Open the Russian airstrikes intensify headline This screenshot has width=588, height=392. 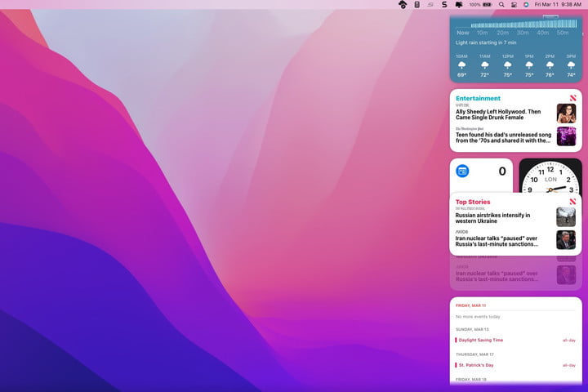click(x=492, y=218)
